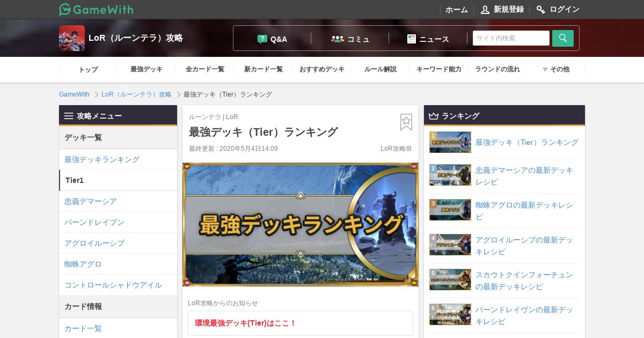Open the おすすめデッキ navigation tab
Image resolution: width=644 pixels, height=338 pixels.
click(322, 69)
